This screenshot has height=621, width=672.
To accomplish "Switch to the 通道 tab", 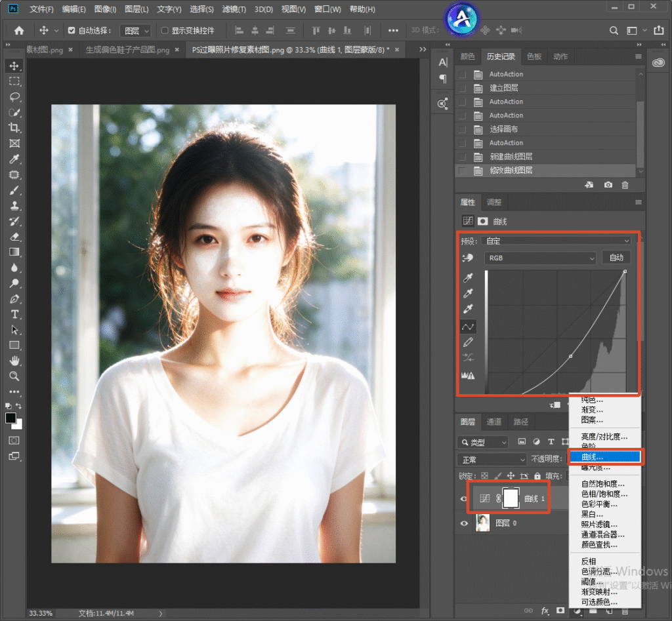I will [493, 422].
